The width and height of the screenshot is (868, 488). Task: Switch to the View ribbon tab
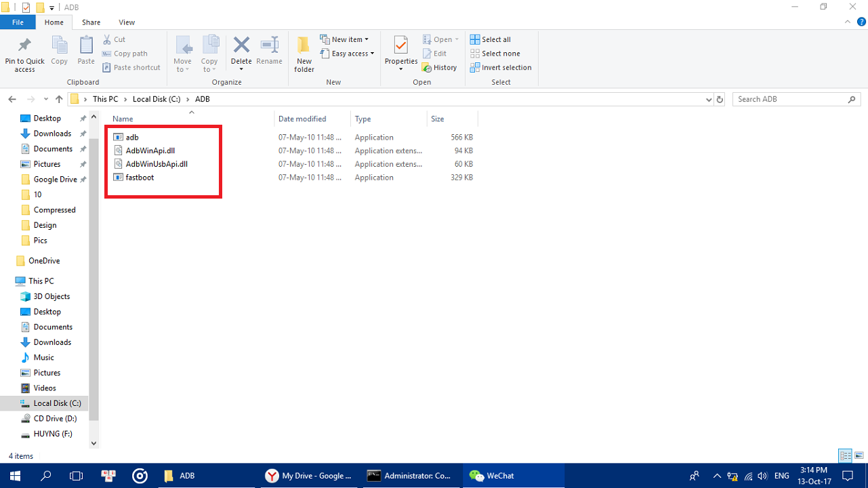(x=127, y=22)
